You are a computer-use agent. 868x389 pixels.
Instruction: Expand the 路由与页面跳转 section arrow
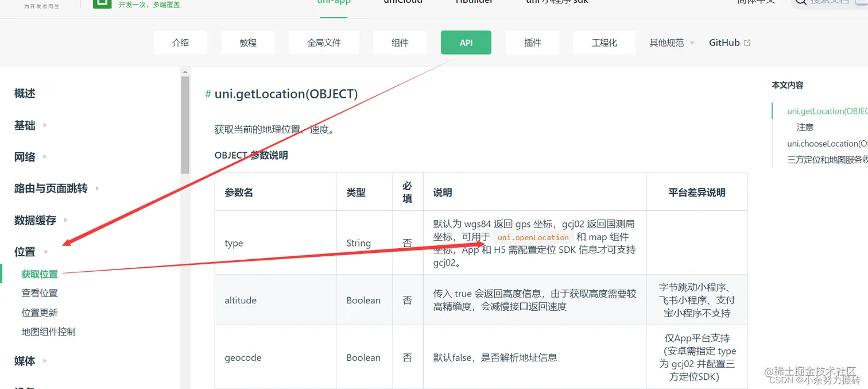97,188
